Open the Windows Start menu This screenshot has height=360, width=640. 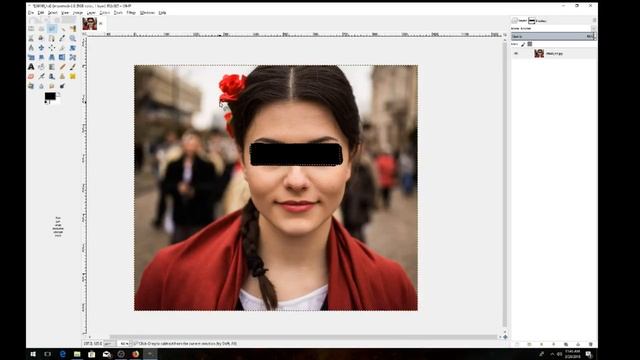click(x=33, y=354)
